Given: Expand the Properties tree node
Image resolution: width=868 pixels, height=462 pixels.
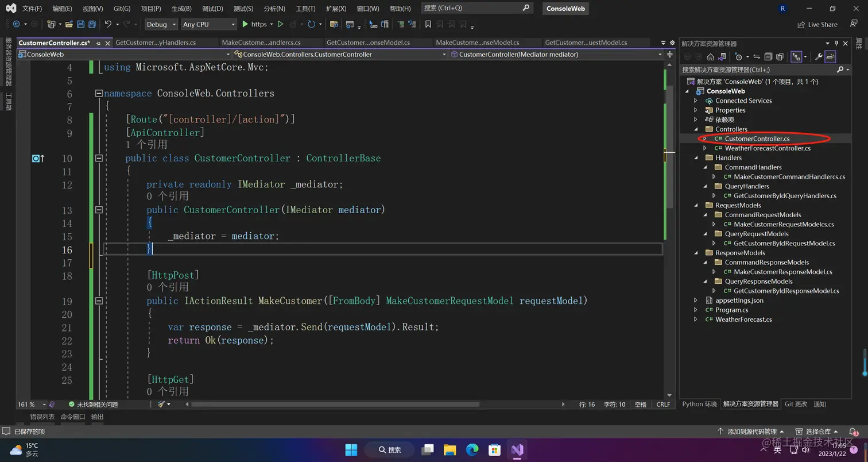Looking at the screenshot, I should click(696, 110).
